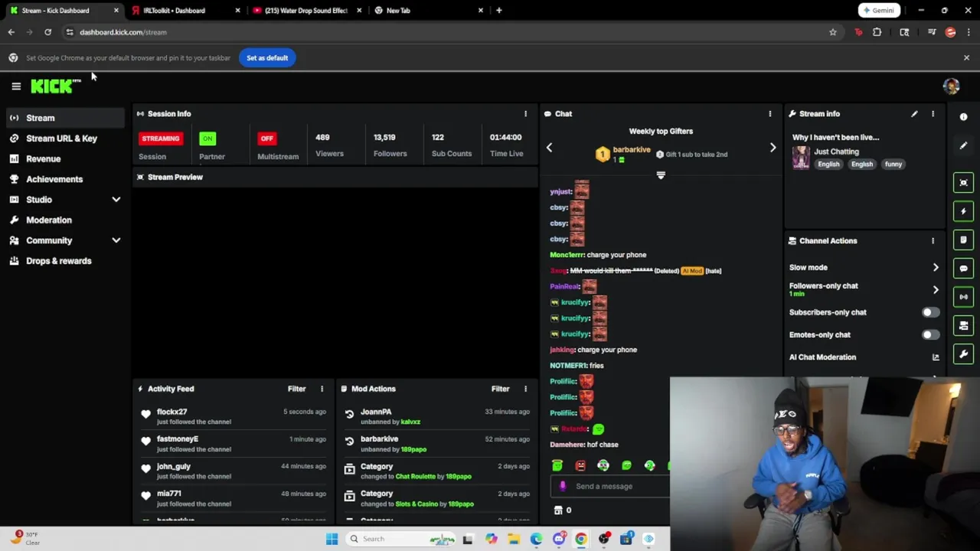Open the shop icon below chat input
This screenshot has width=980, height=551.
click(558, 510)
